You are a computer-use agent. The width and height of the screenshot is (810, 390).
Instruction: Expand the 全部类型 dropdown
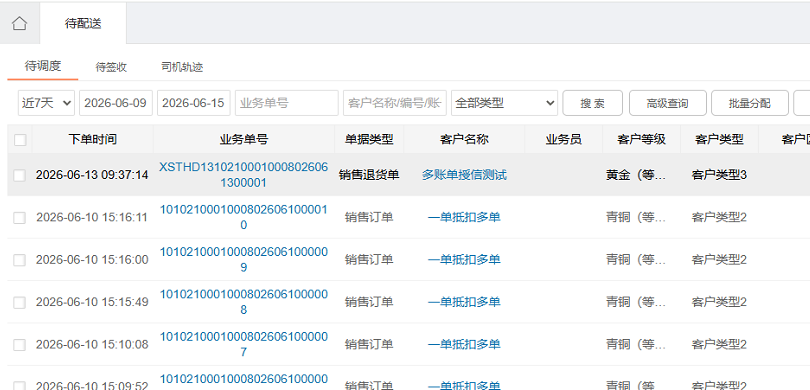[504, 103]
